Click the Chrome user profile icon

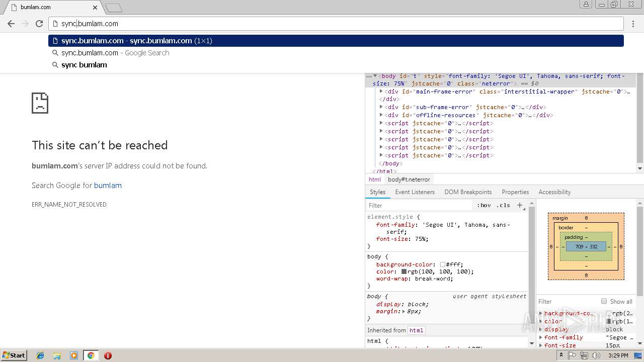(586, 5)
